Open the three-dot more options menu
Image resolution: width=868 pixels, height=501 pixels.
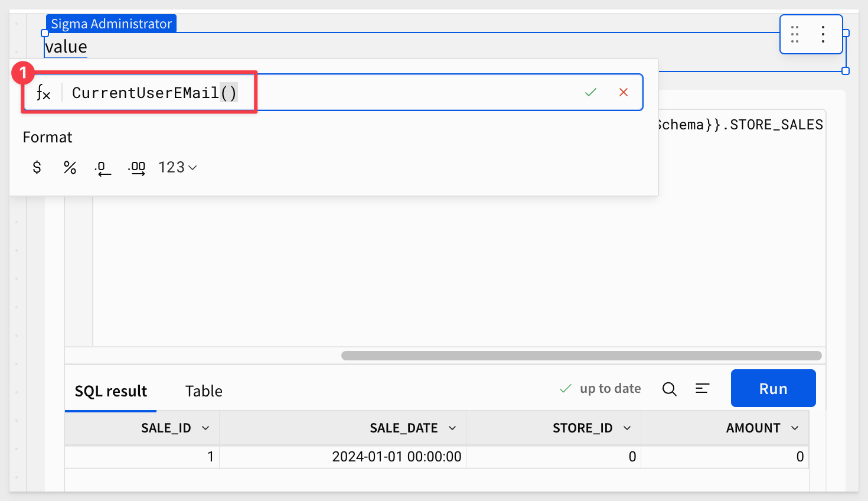pos(823,34)
